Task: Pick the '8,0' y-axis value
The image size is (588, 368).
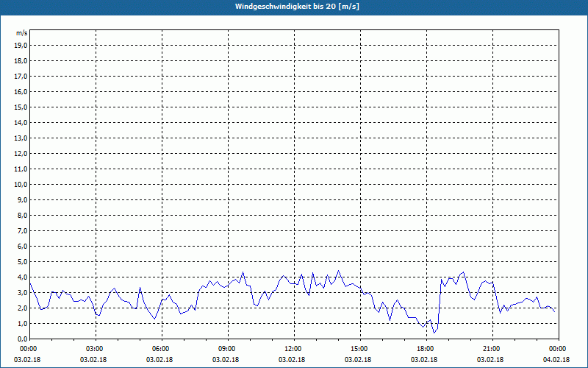Action: pos(23,215)
